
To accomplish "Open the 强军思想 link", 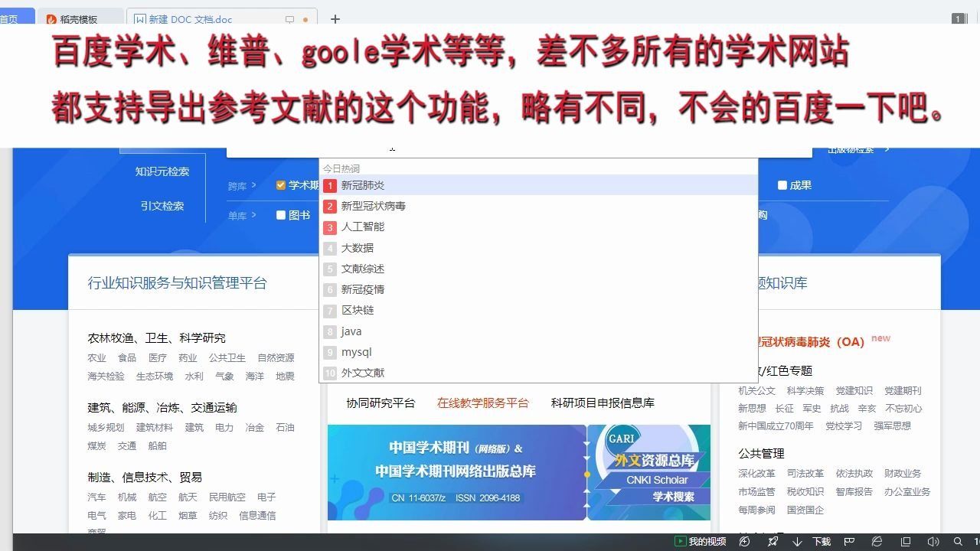I will pyautogui.click(x=893, y=425).
